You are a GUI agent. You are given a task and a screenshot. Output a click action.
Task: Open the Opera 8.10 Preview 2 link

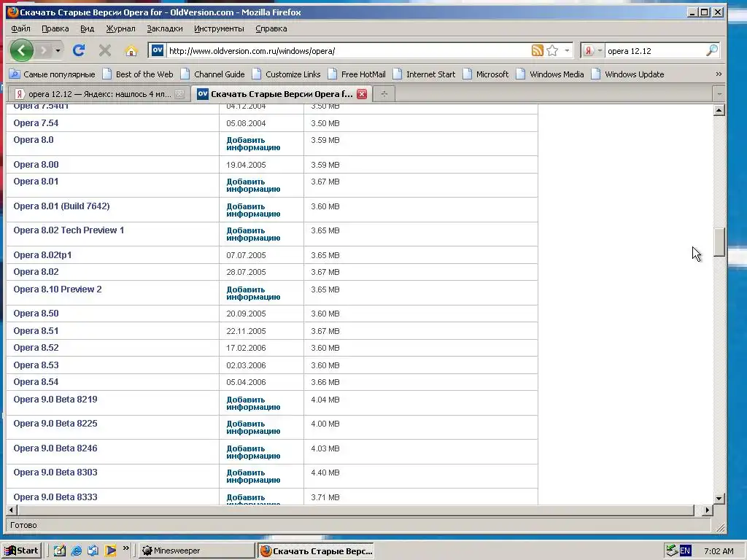58,289
